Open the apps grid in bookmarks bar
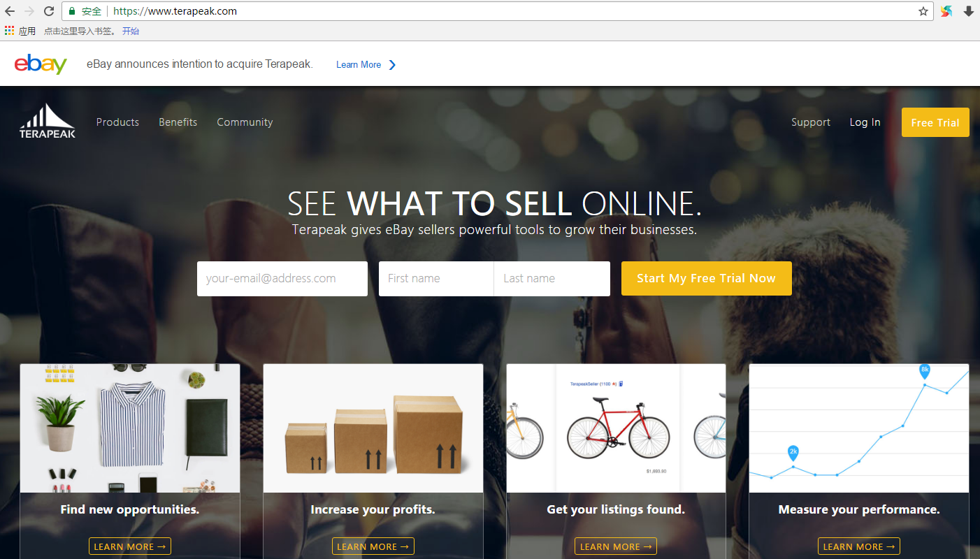This screenshot has height=559, width=980. [10, 31]
